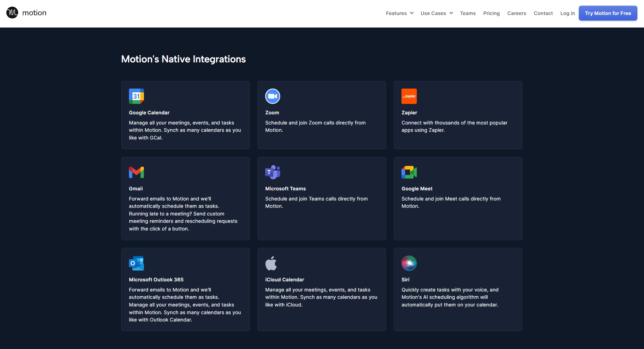Viewport: 644px width, 349px height.
Task: Expand the Features dropdown menu
Action: click(x=400, y=13)
